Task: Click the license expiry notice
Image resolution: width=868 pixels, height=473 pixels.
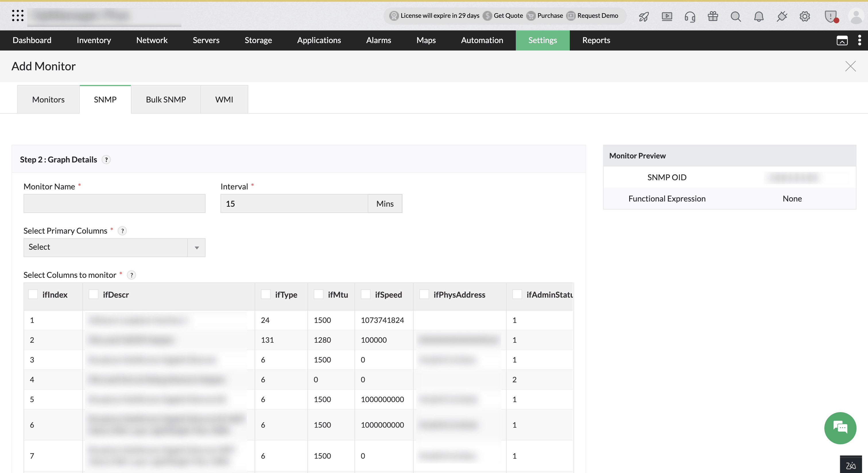Action: 440,15
